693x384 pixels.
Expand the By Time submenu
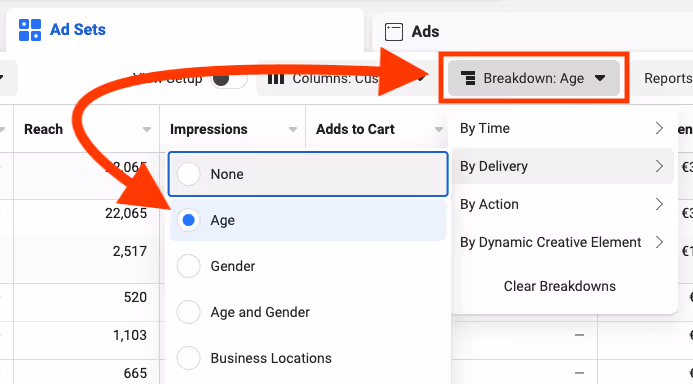coord(562,128)
